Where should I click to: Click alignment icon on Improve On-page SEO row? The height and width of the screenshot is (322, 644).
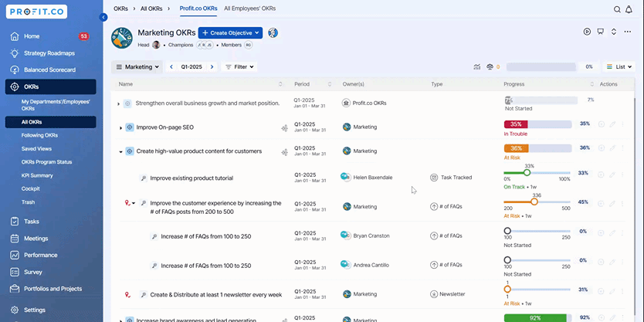pyautogui.click(x=285, y=127)
